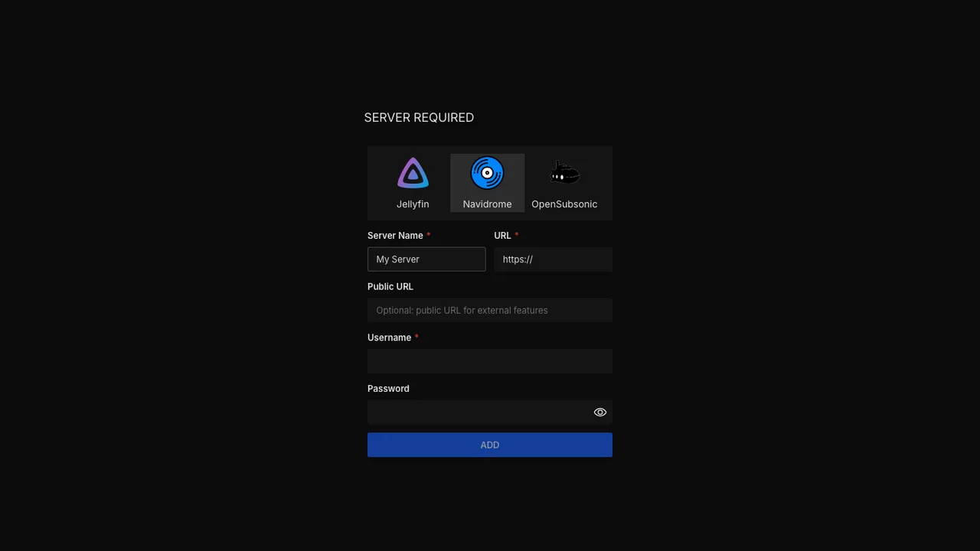Choose the Navidrome server type
The image size is (980, 551).
[x=487, y=183]
